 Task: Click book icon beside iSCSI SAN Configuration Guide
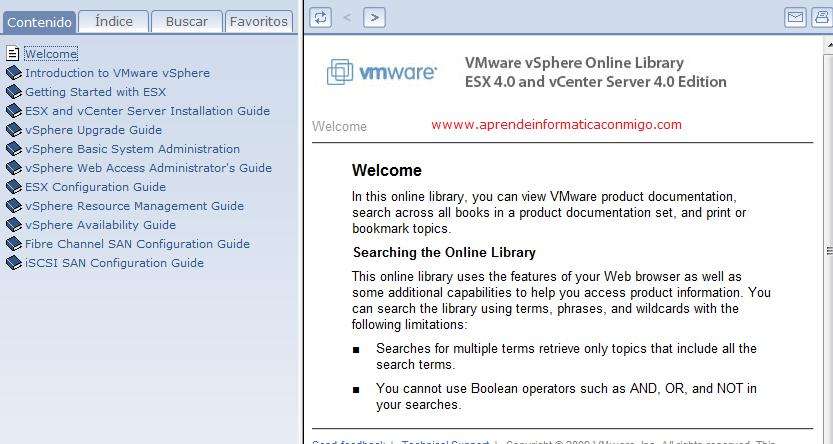[x=13, y=263]
